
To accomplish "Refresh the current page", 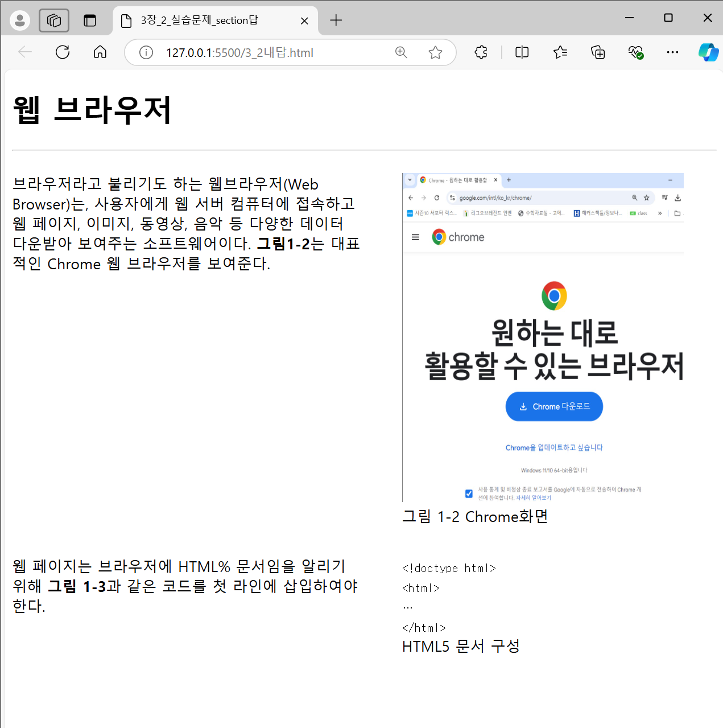I will click(63, 52).
